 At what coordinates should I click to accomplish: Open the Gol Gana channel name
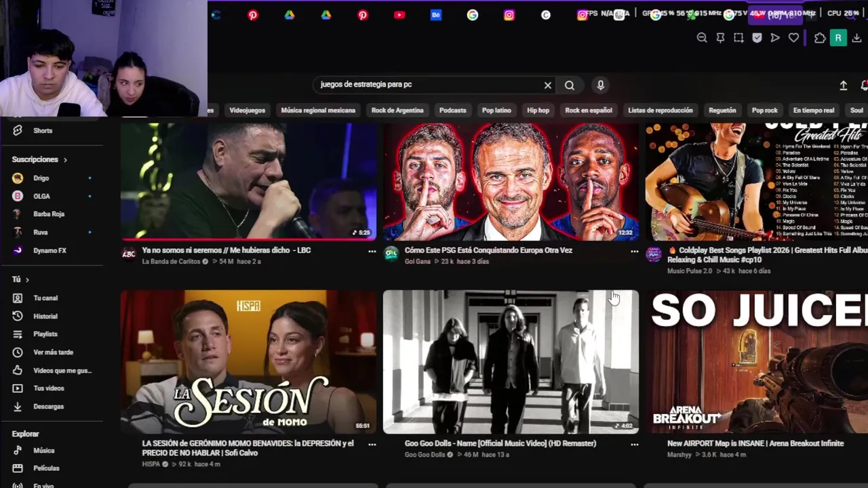(417, 262)
